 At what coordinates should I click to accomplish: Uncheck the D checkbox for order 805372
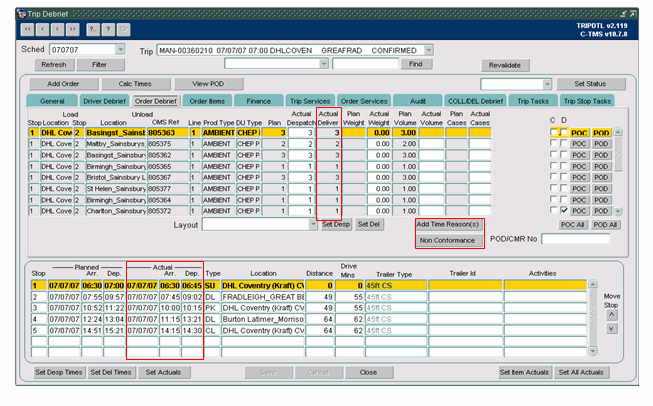[563, 211]
